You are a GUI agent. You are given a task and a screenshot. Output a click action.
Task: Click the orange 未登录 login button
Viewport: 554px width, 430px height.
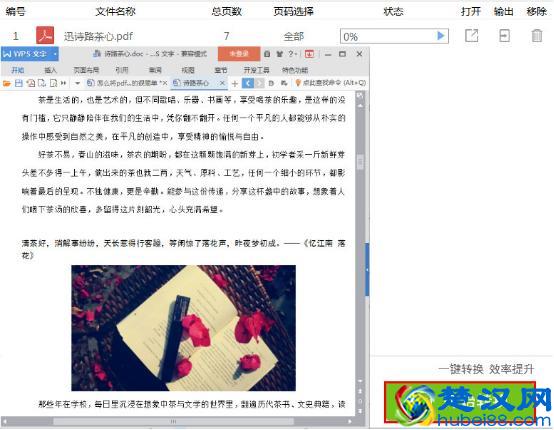(x=239, y=54)
